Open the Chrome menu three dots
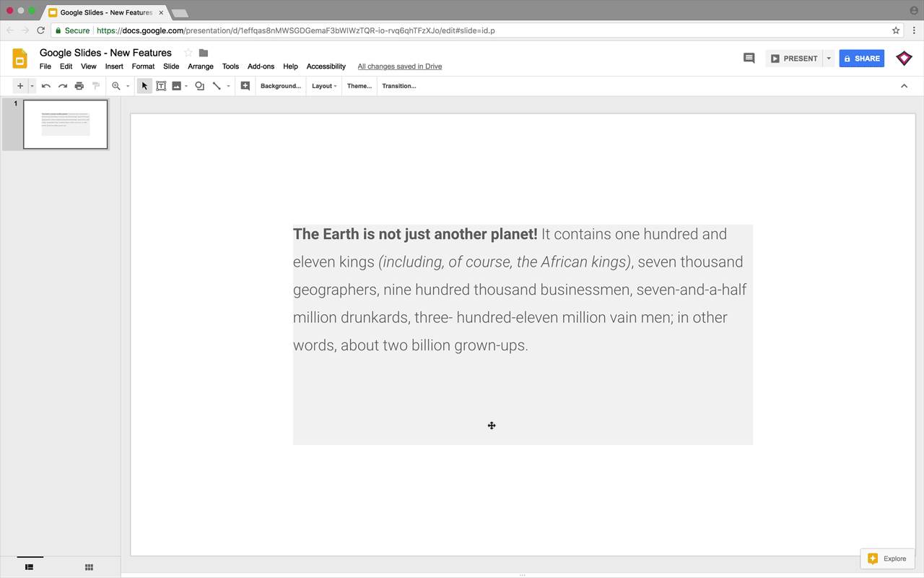Viewport: 924px width, 578px height. point(915,30)
